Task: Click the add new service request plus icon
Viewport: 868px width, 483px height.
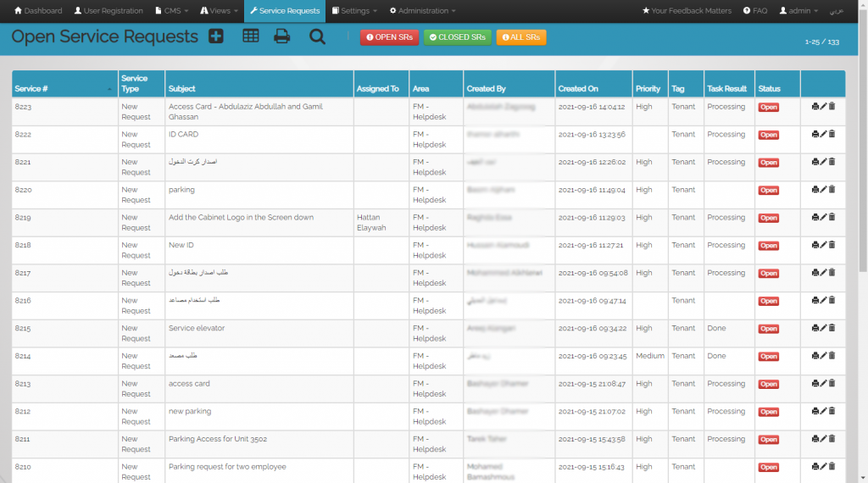Action: click(216, 36)
